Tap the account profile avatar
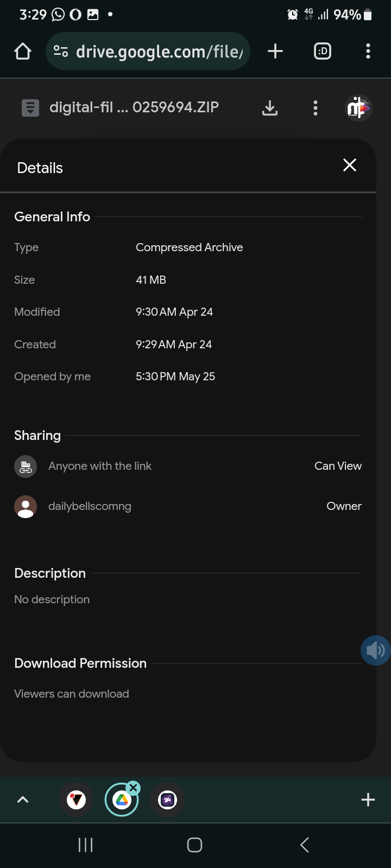The image size is (391, 868). pyautogui.click(x=358, y=108)
